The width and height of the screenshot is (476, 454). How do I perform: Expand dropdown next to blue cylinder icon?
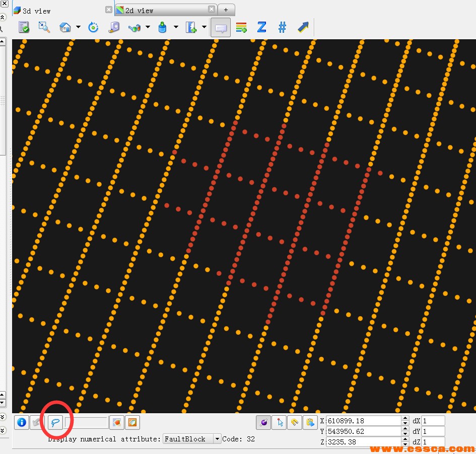tap(176, 27)
